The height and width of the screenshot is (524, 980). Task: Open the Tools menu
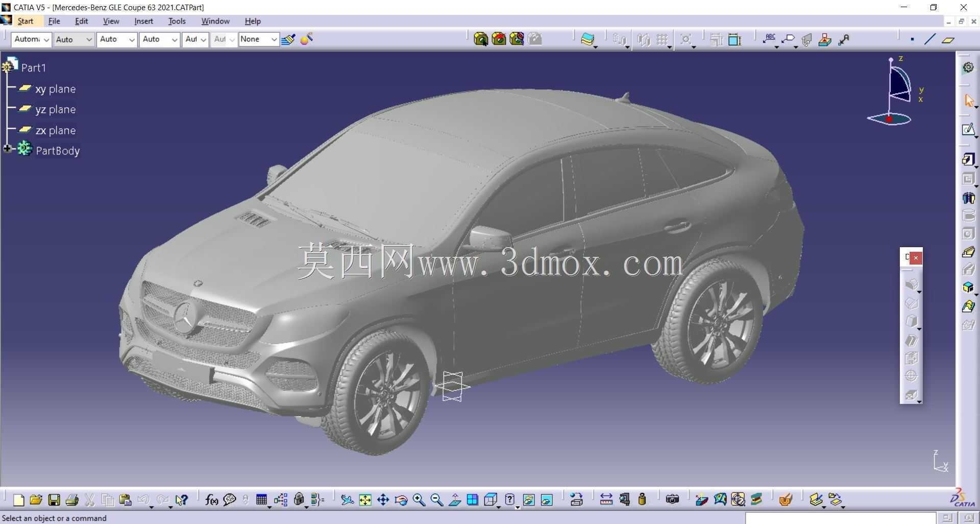pyautogui.click(x=177, y=21)
